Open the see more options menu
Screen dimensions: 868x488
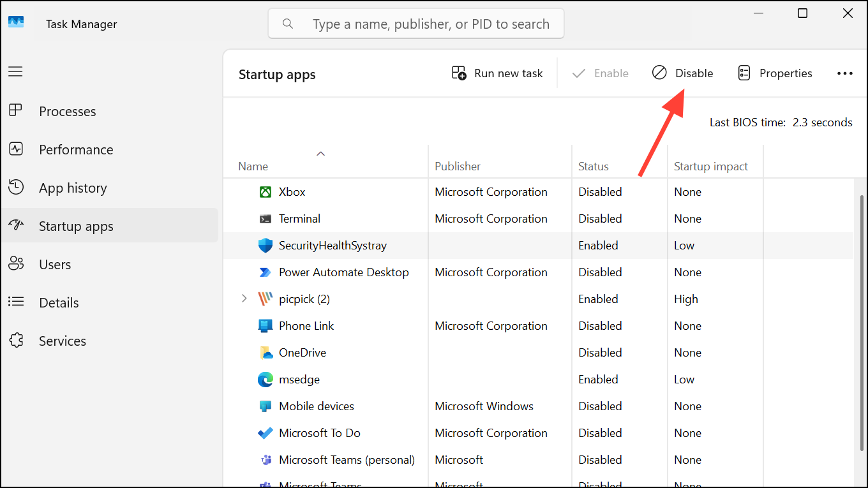[x=845, y=73]
